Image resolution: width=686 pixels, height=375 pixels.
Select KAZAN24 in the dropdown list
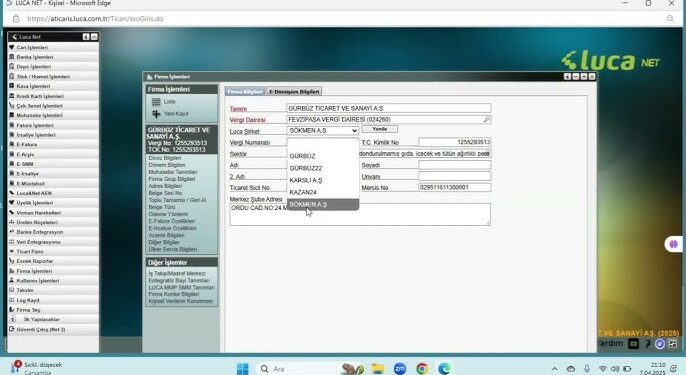[x=323, y=193]
